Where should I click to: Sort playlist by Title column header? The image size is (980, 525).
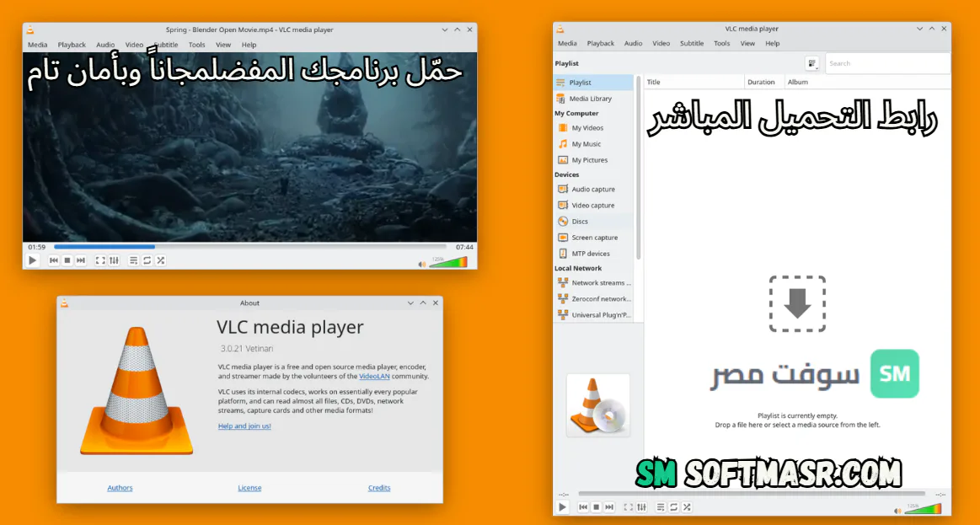coord(693,82)
